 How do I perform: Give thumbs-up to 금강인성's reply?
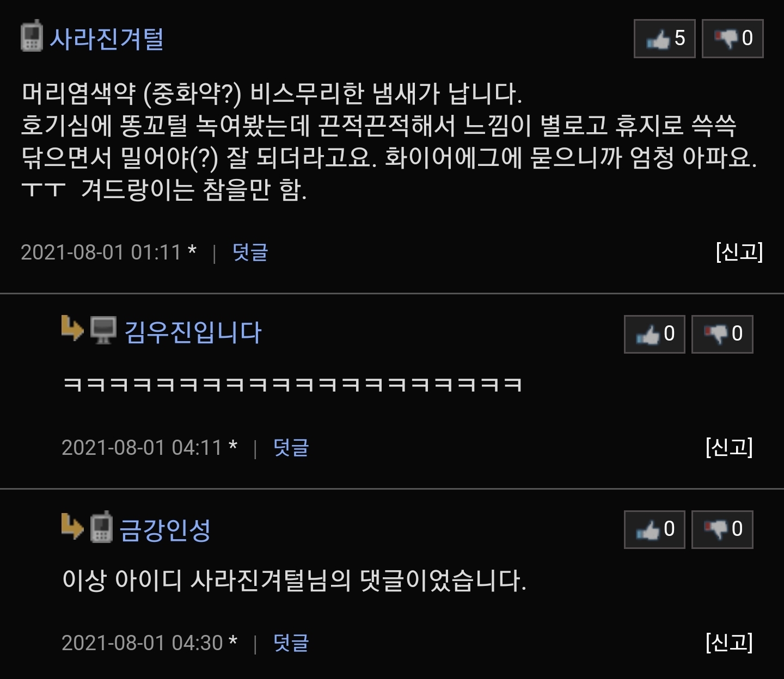click(x=654, y=529)
